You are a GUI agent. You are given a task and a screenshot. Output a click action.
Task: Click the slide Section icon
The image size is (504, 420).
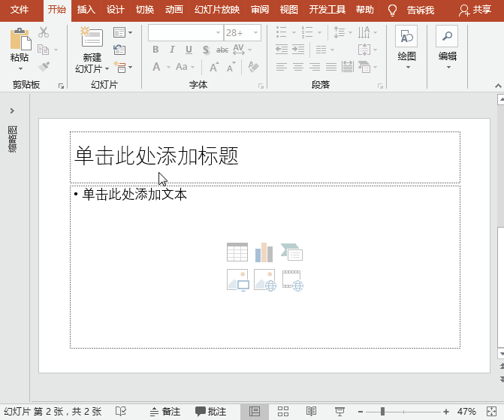tap(120, 67)
